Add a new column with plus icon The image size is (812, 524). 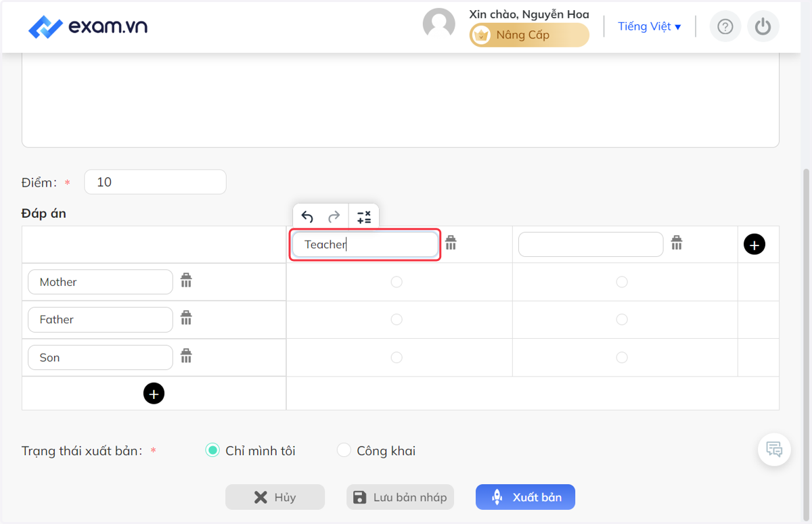click(x=754, y=244)
